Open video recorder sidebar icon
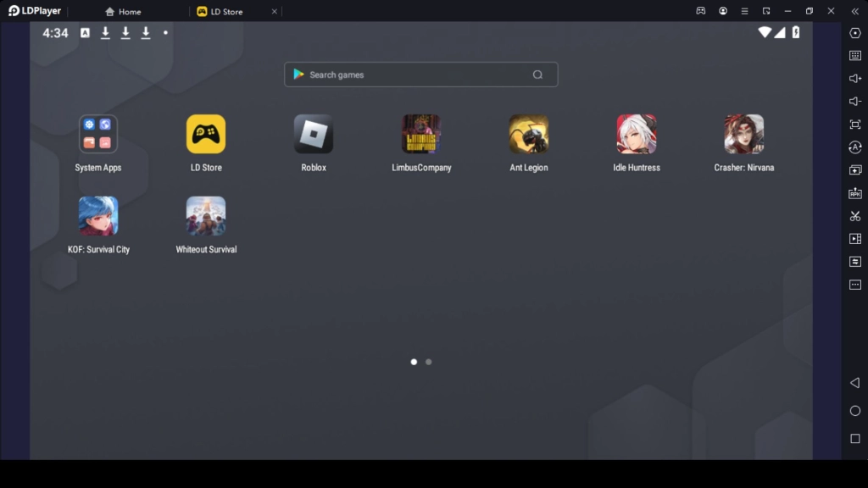 (855, 239)
